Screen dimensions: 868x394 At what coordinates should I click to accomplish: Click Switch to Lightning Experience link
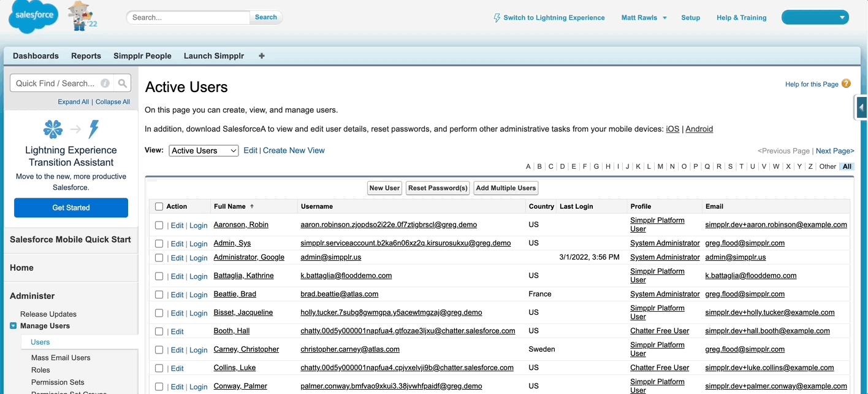(554, 18)
